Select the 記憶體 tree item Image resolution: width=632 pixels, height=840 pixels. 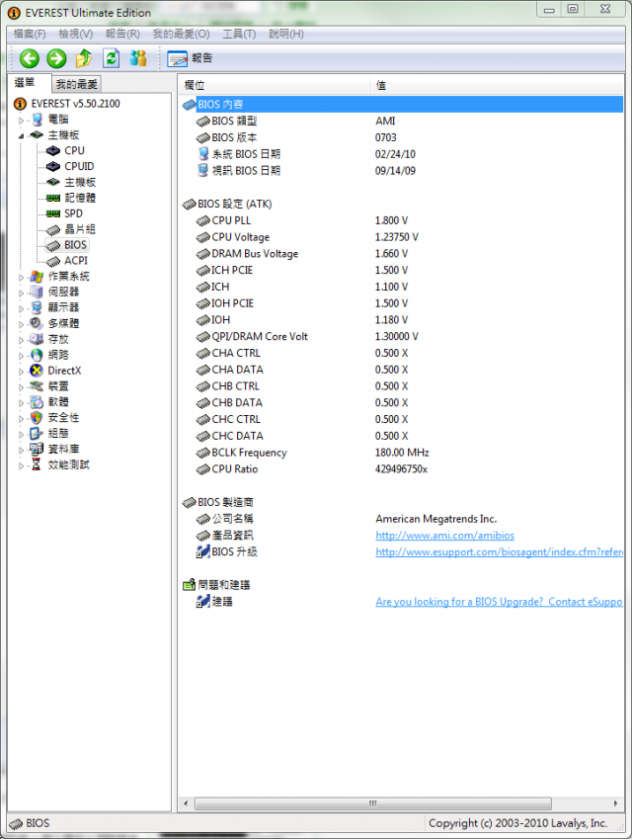point(80,198)
